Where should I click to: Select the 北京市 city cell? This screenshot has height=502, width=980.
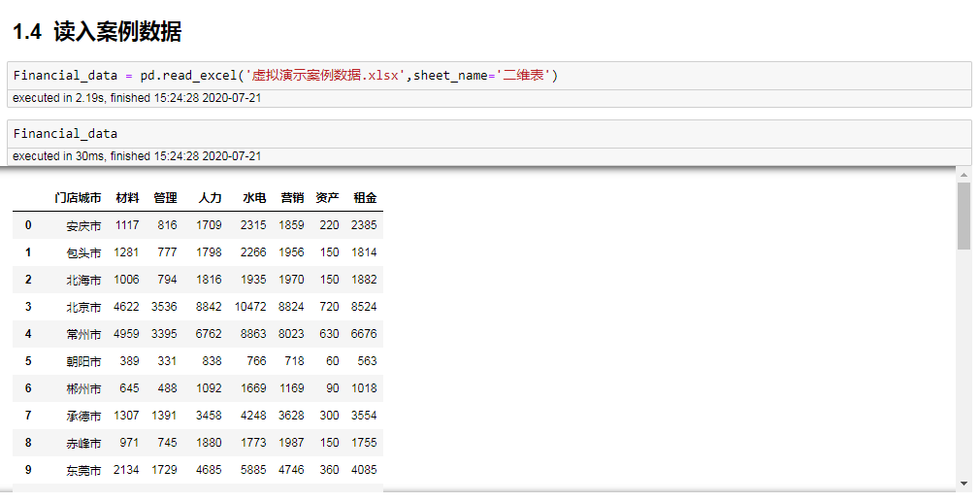click(83, 307)
